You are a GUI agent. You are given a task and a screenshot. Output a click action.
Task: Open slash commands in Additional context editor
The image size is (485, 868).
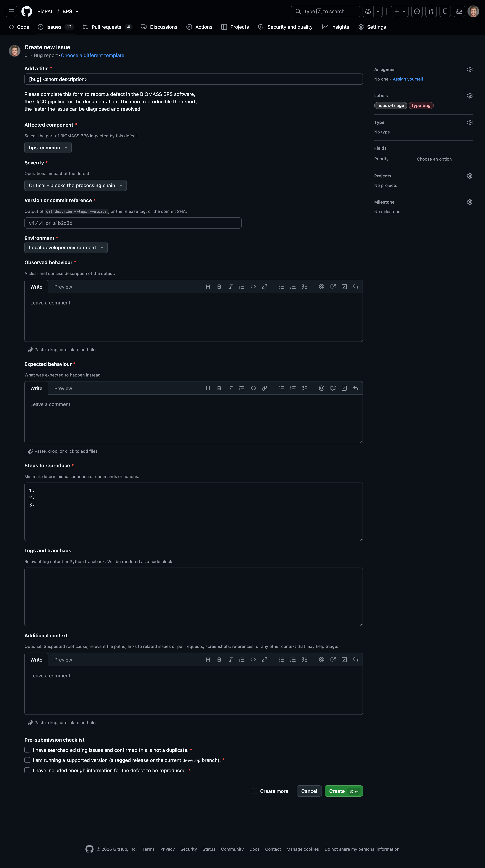point(344,660)
